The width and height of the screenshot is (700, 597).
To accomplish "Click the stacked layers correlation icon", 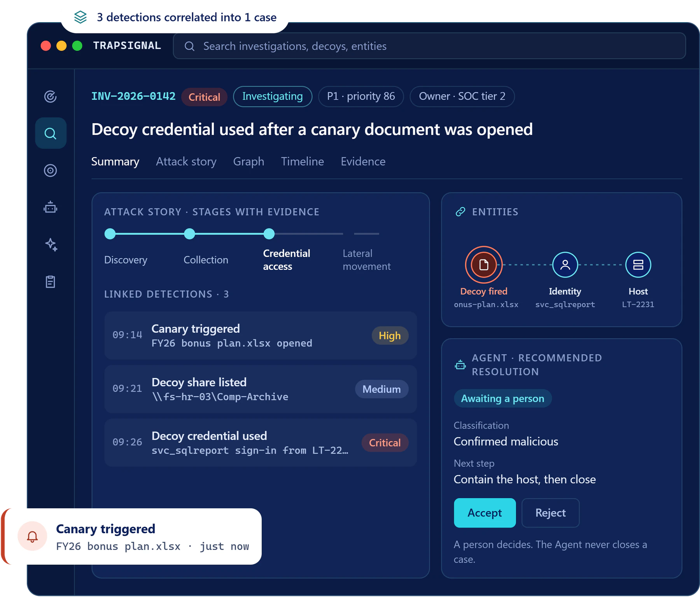I will pyautogui.click(x=80, y=17).
